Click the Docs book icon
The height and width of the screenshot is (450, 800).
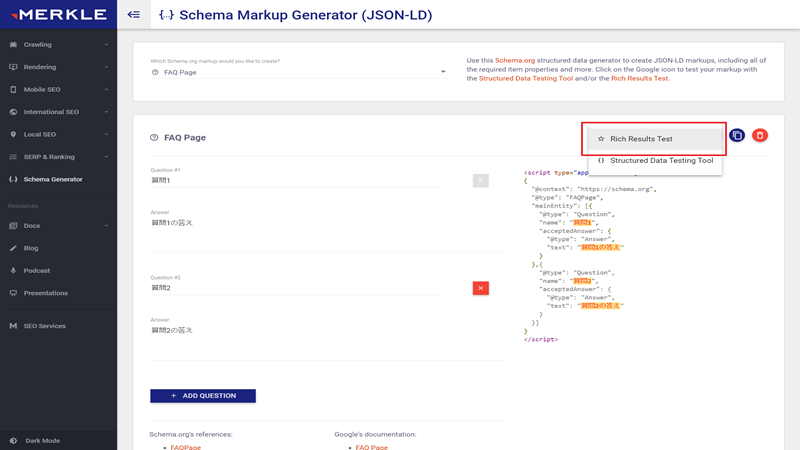tap(13, 226)
